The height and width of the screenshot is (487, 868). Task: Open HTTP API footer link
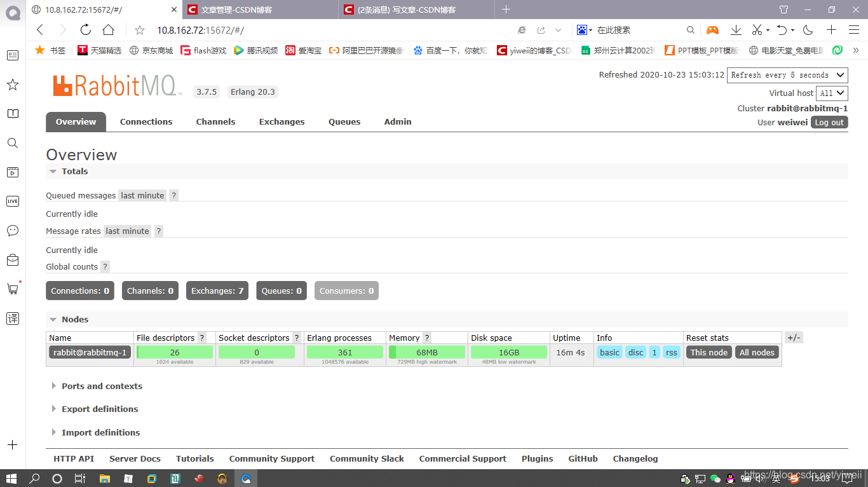pyautogui.click(x=74, y=459)
